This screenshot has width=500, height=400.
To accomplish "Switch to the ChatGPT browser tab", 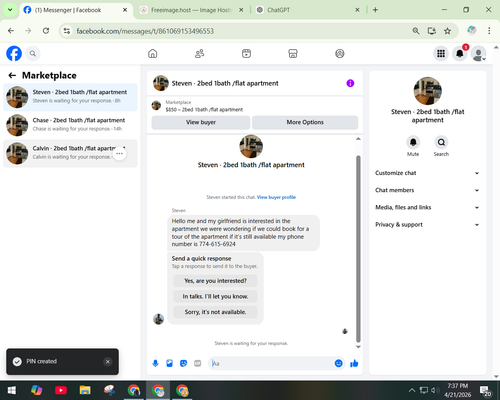I will [308, 10].
